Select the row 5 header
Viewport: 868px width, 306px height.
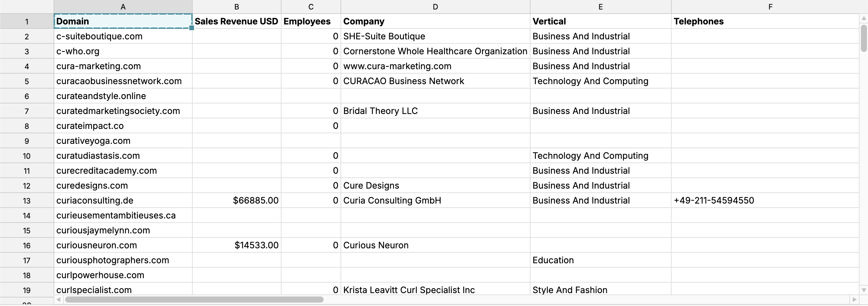(x=27, y=81)
